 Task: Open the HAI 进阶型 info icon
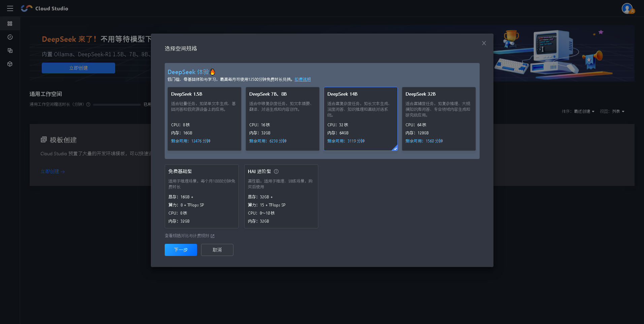point(276,171)
